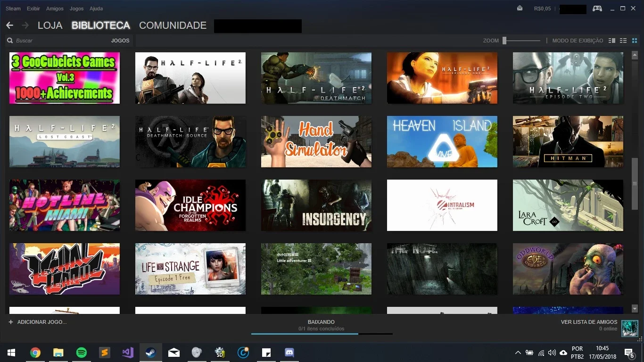Open friends list avatar icon
This screenshot has height=362, width=644.
[x=629, y=328]
